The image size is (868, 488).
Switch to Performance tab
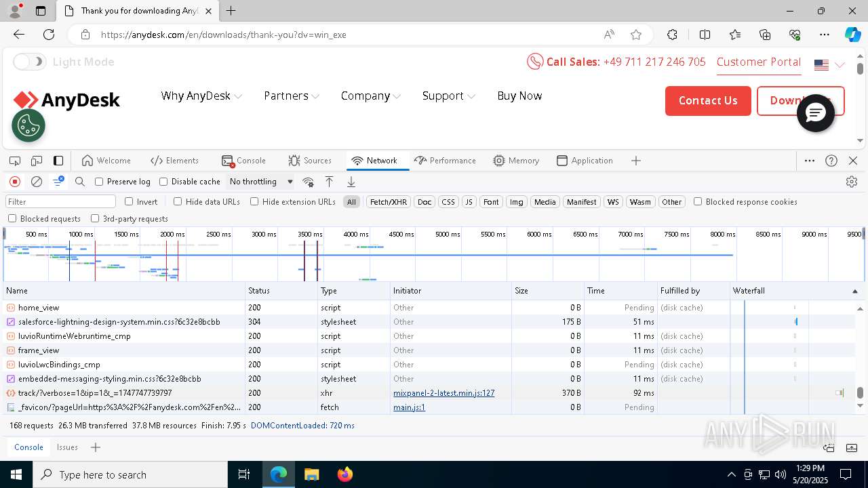(445, 161)
